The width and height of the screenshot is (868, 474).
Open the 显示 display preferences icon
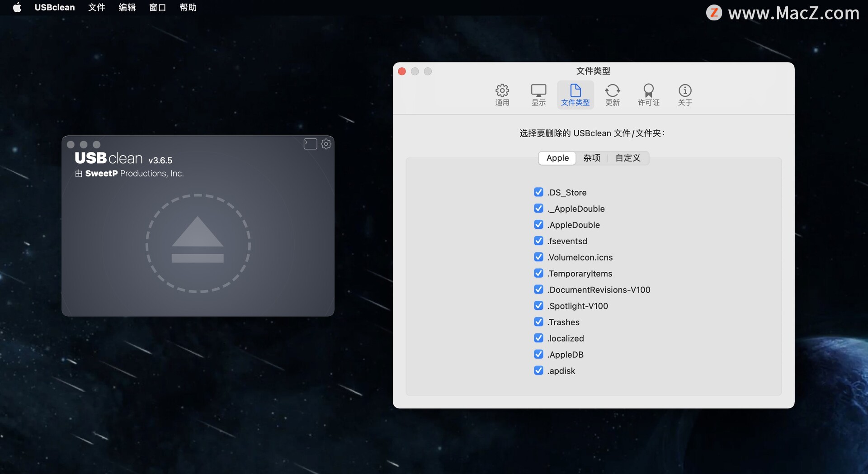[x=538, y=95]
